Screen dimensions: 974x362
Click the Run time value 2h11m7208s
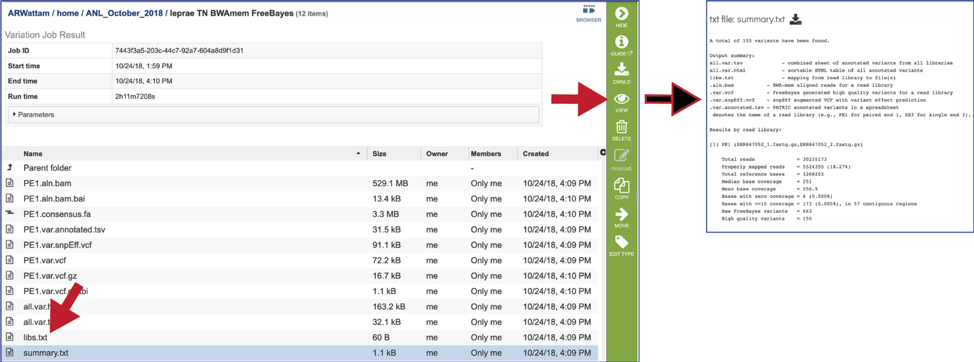[x=137, y=97]
